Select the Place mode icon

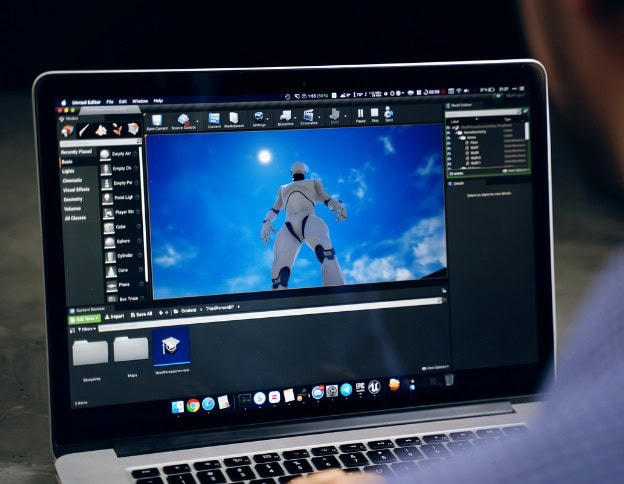pyautogui.click(x=68, y=131)
